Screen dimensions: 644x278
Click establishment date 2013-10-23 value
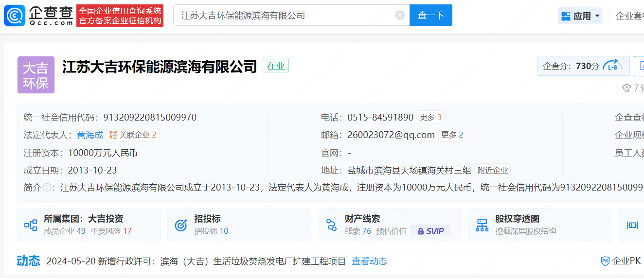92,171
